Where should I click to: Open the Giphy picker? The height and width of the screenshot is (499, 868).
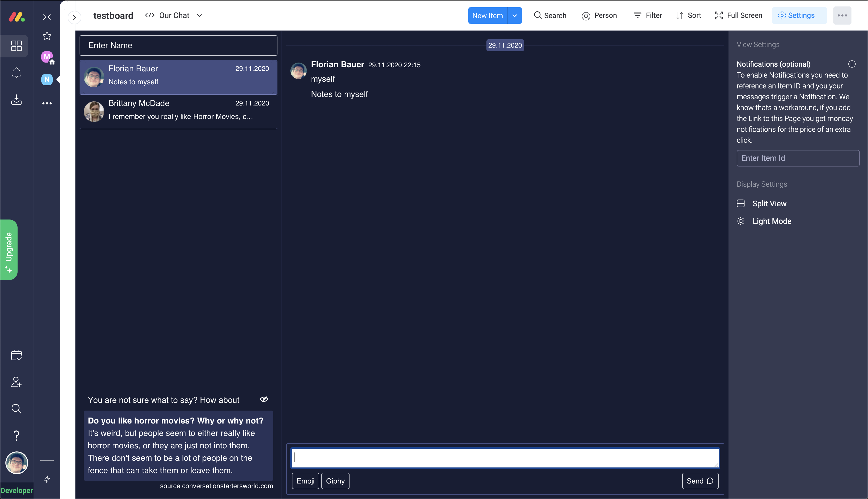tap(335, 481)
